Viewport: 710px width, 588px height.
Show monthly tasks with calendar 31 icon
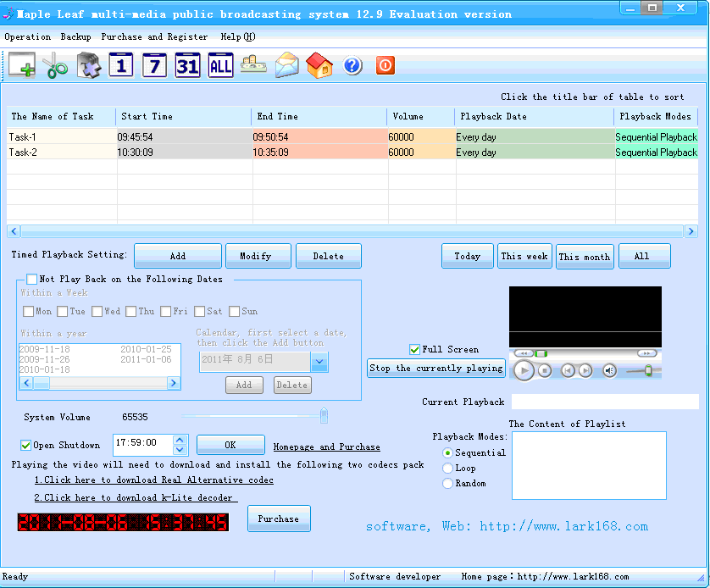point(187,65)
